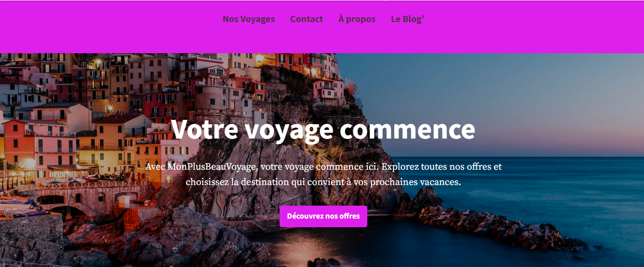
Task: Click the twilight sky area of photo
Action: tap(503, 96)
